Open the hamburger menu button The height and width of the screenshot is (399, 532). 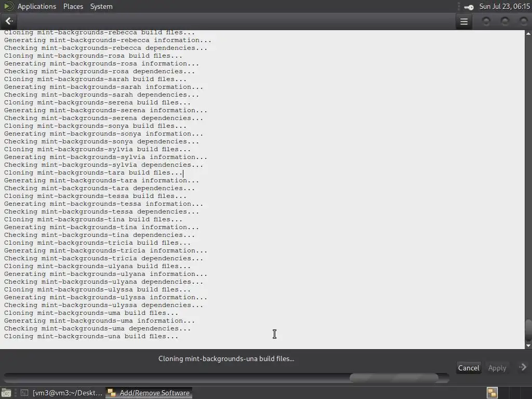[464, 22]
